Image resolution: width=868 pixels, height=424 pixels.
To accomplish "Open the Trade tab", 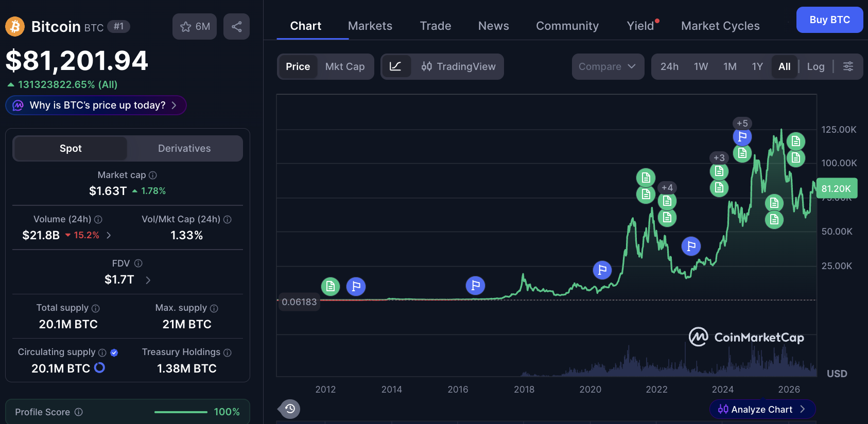I will (x=436, y=26).
